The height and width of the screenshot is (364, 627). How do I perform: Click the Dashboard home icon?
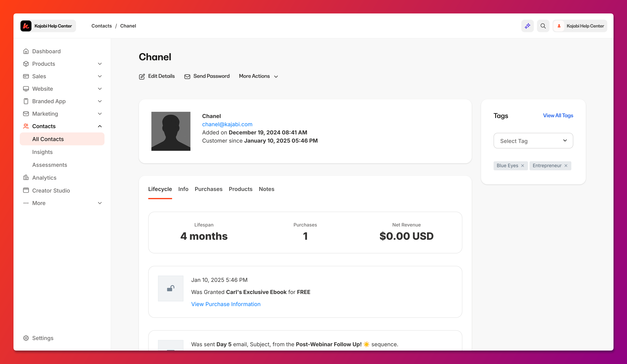tap(26, 51)
